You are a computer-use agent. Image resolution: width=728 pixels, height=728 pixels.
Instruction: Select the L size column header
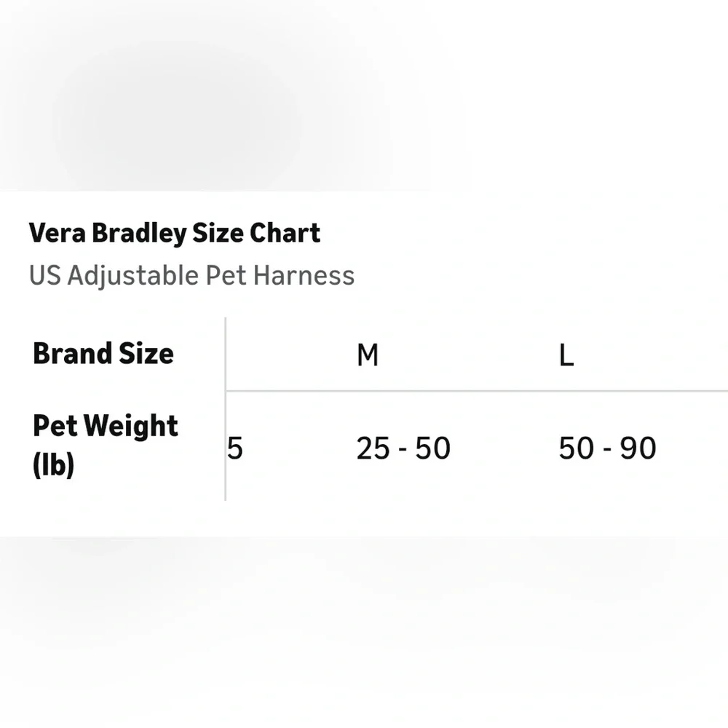(566, 356)
